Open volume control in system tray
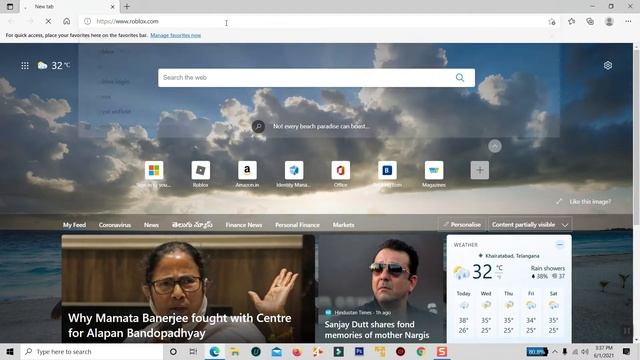640x360 pixels. (x=585, y=351)
